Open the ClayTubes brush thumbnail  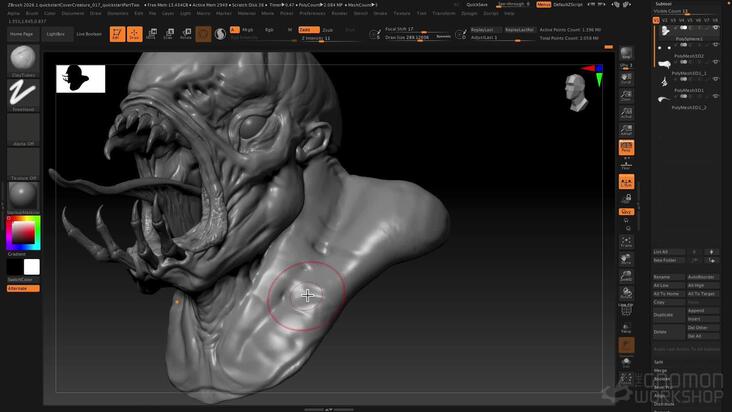pos(23,59)
